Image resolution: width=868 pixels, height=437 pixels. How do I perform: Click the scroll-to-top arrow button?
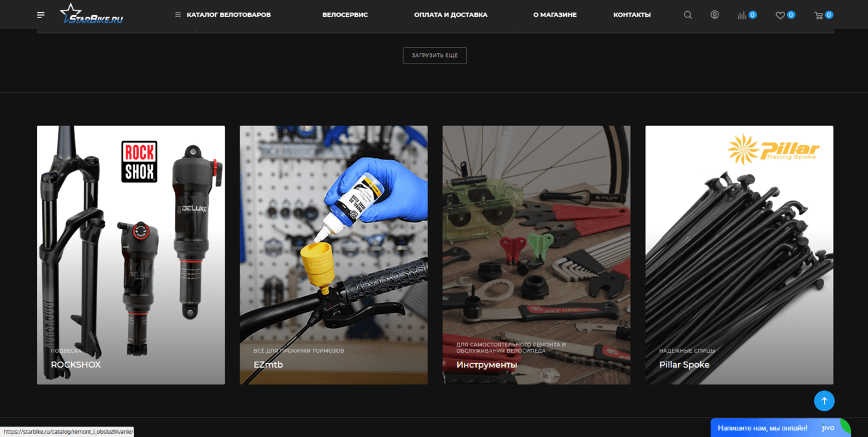pos(824,401)
